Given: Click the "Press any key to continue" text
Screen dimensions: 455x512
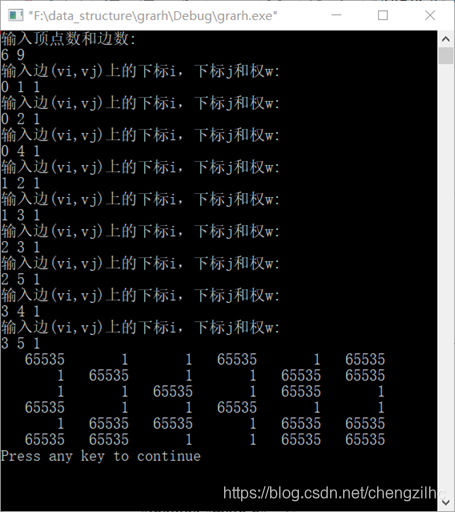Looking at the screenshot, I should point(101,456).
